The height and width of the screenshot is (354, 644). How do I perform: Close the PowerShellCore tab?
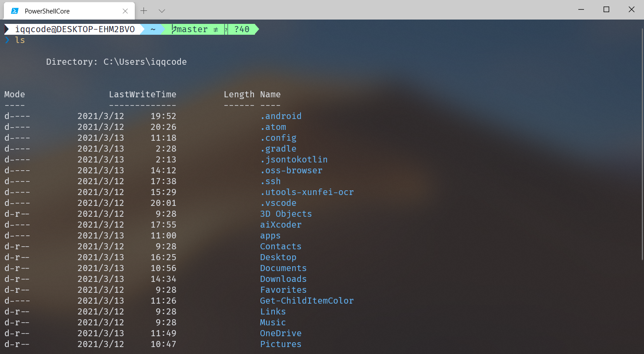pyautogui.click(x=125, y=11)
